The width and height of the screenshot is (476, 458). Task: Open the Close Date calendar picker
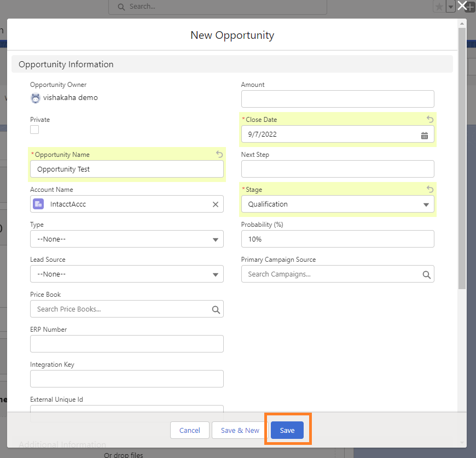[425, 136]
